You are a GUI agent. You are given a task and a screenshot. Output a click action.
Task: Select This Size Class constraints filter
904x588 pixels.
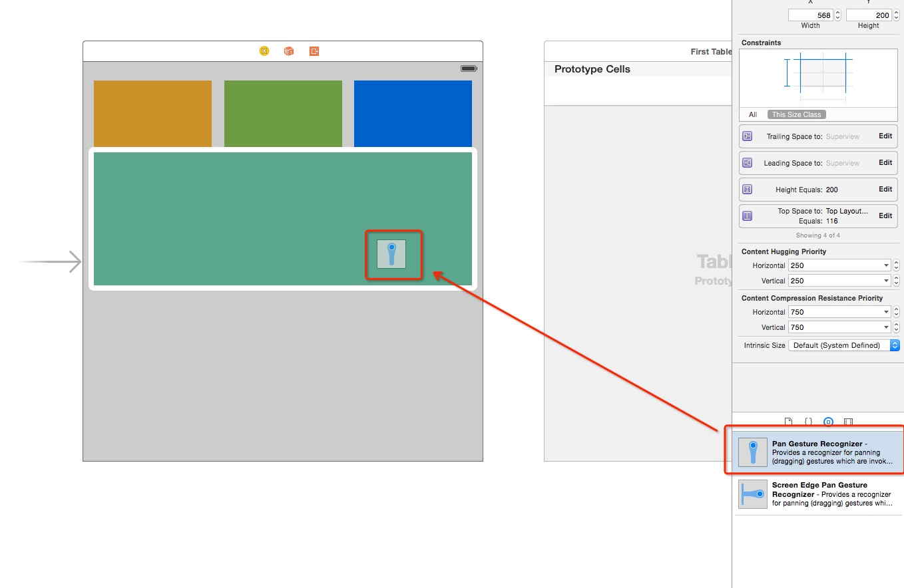[x=796, y=114]
